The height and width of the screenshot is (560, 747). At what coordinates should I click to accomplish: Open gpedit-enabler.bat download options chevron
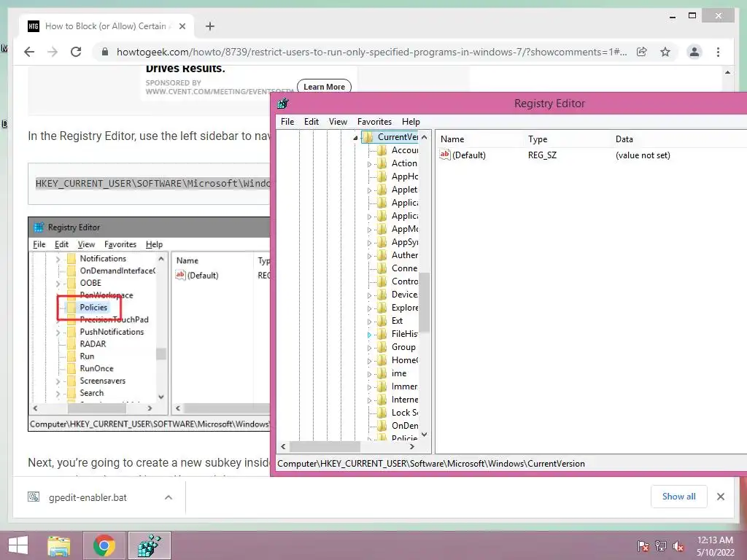(x=169, y=497)
